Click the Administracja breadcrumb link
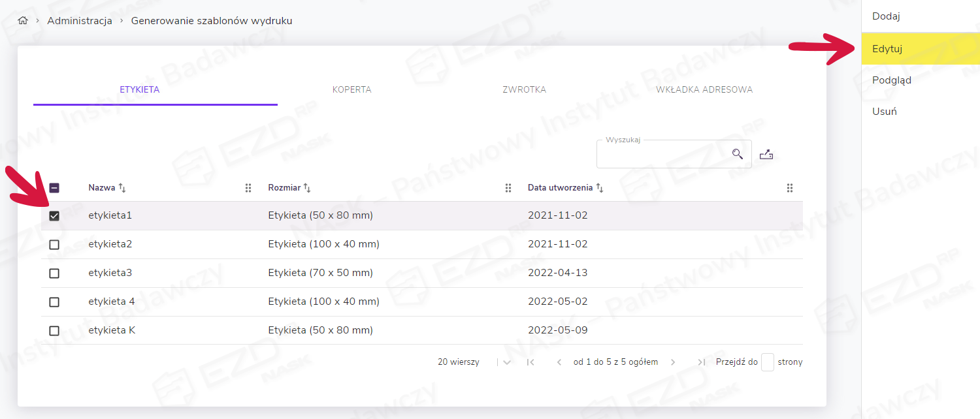 (x=80, y=21)
